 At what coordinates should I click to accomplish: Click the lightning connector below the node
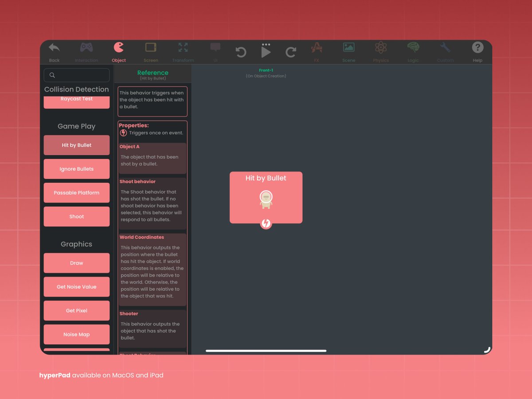[266, 223]
